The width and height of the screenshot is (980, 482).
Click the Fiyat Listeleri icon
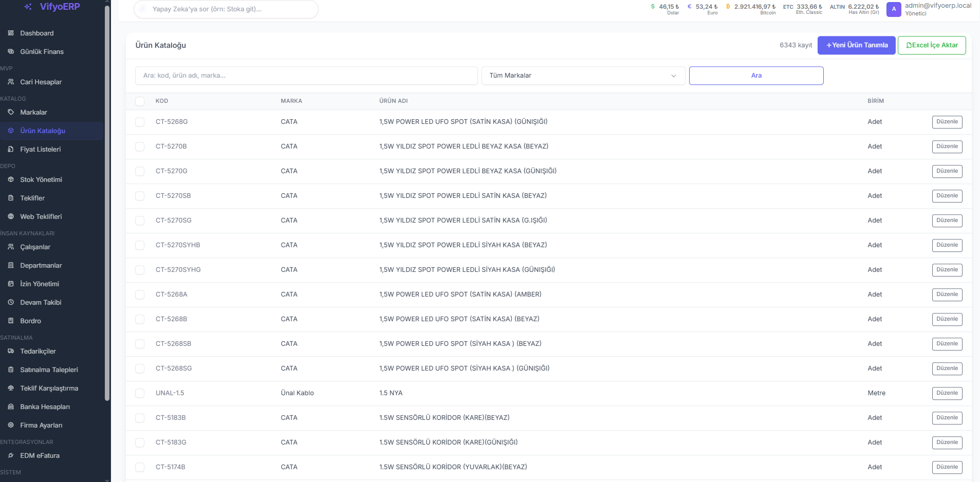point(11,149)
